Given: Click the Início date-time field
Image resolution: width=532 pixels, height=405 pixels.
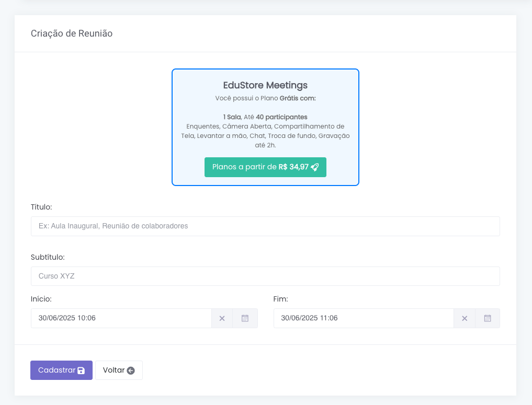Looking at the screenshot, I should (121, 318).
